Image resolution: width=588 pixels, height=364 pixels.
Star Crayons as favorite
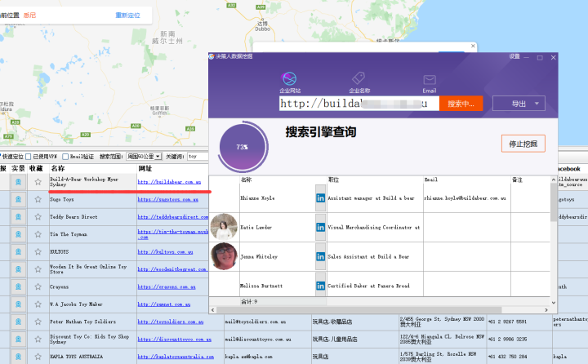pyautogui.click(x=38, y=286)
